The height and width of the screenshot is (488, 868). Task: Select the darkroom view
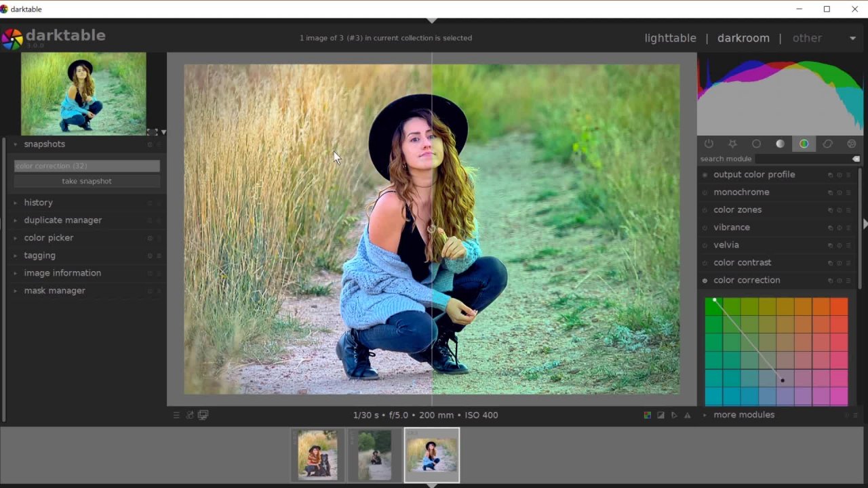coord(743,39)
